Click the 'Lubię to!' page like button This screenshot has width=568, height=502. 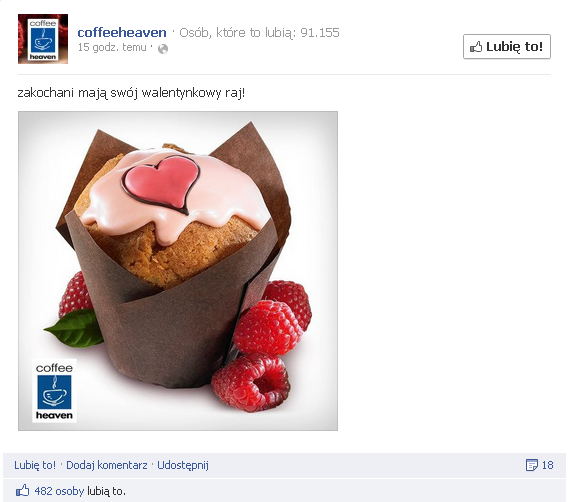click(x=506, y=46)
